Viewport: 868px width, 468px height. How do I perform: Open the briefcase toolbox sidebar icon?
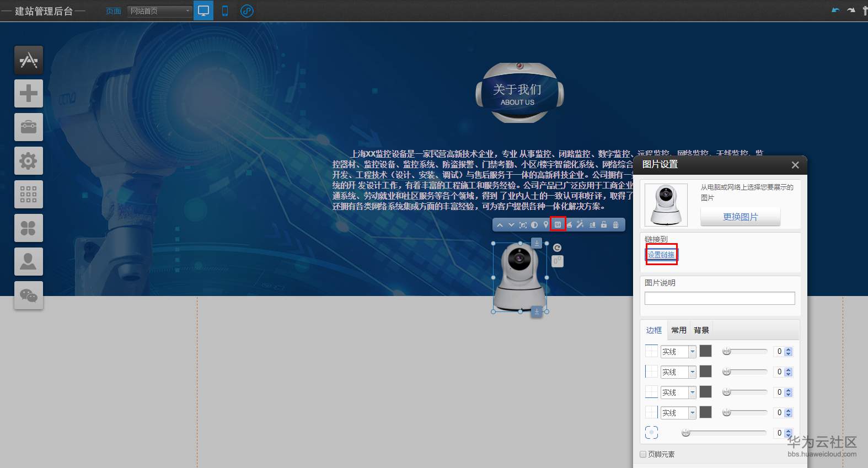[x=29, y=127]
